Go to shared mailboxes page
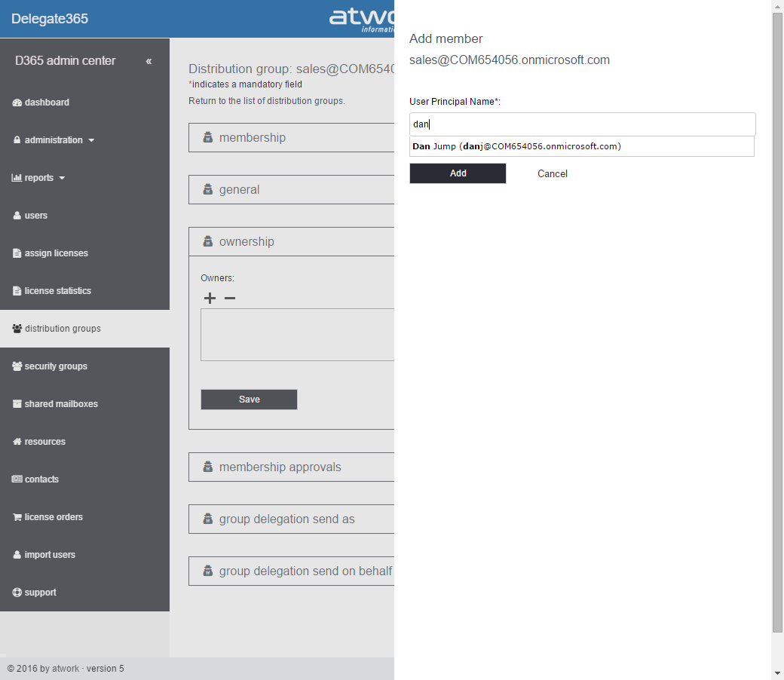 pos(61,404)
